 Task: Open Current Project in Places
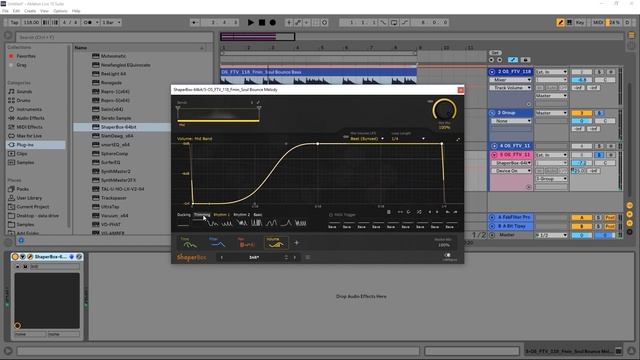33,207
